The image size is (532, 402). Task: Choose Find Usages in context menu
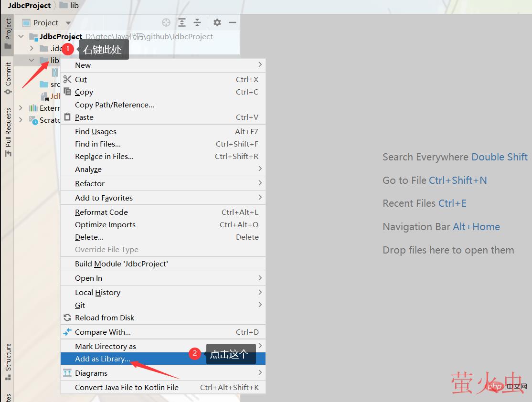click(96, 131)
